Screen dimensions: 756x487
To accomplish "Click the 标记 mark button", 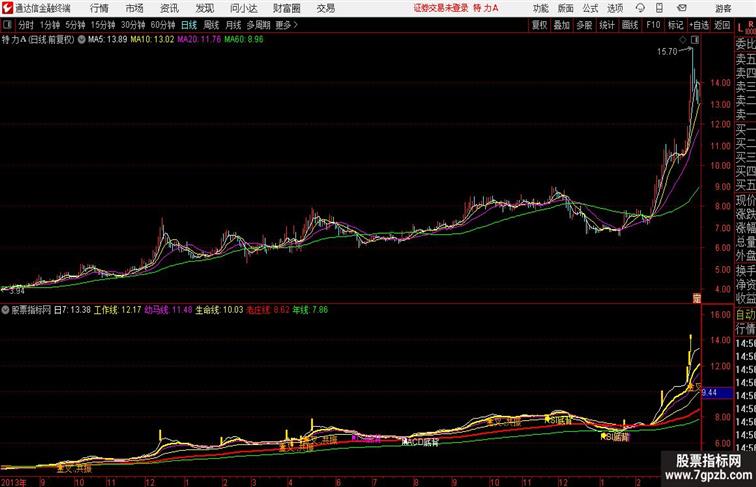I will [x=675, y=25].
